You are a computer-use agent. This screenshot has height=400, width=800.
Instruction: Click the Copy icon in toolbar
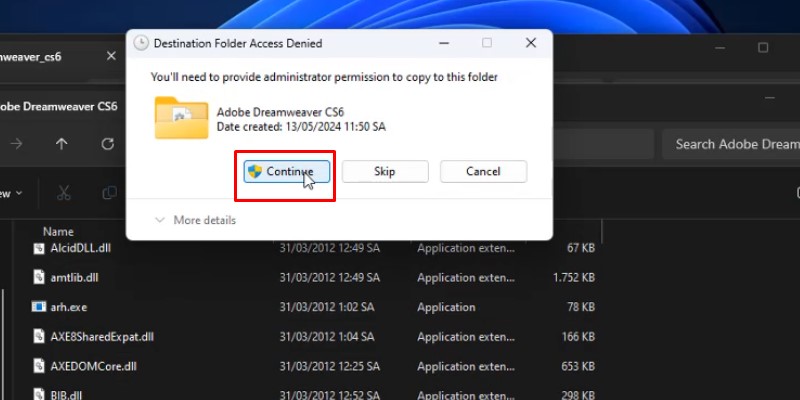(x=109, y=192)
